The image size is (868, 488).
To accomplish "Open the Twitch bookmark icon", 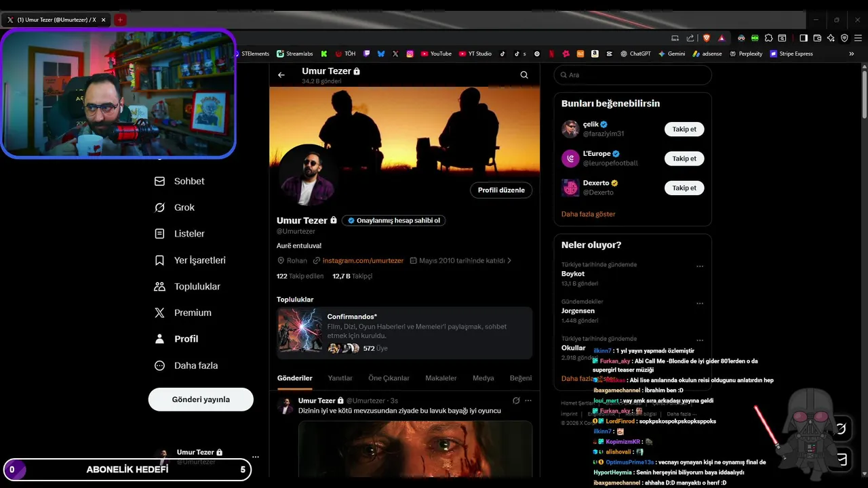I will coord(367,54).
